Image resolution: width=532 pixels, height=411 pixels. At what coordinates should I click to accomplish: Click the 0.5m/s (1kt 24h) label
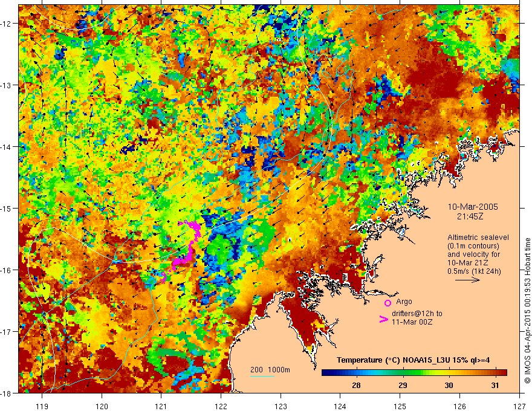(x=474, y=271)
